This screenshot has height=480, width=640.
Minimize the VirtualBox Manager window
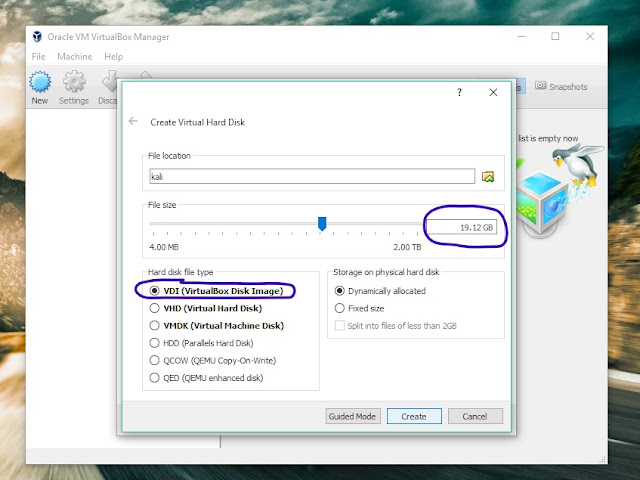tap(521, 36)
